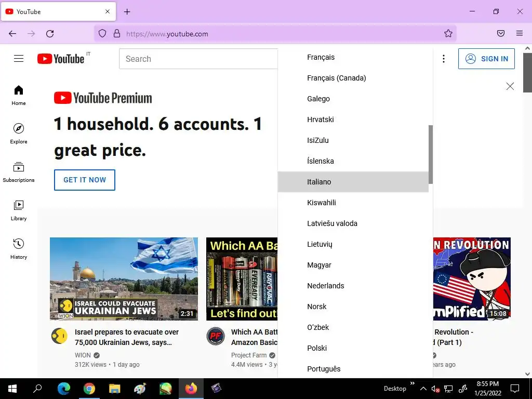Save page to Pocket
The image size is (532, 399).
click(x=501, y=33)
